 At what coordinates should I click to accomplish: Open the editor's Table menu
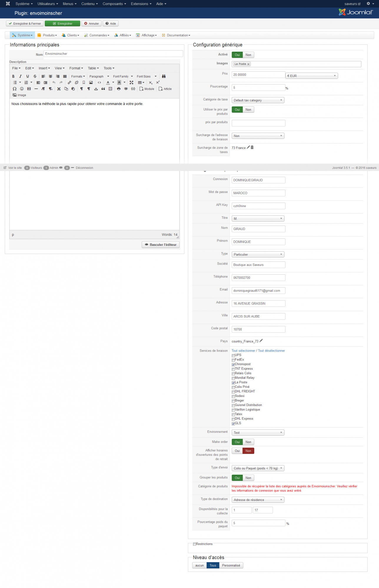point(93,68)
